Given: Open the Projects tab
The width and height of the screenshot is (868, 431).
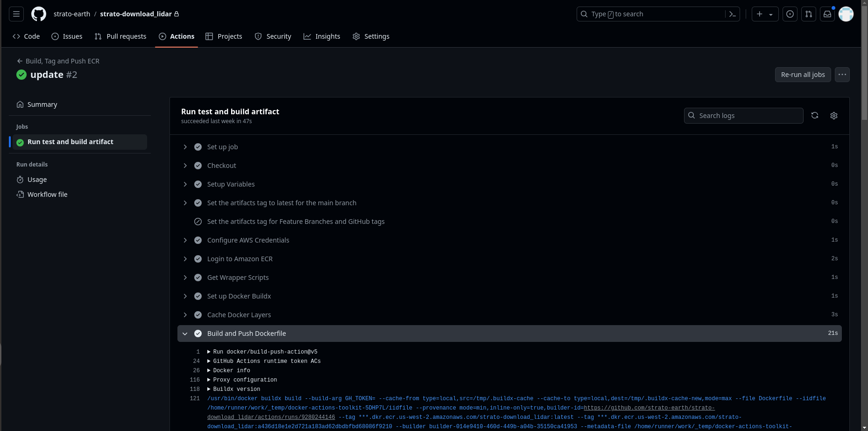Looking at the screenshot, I should pos(224,36).
